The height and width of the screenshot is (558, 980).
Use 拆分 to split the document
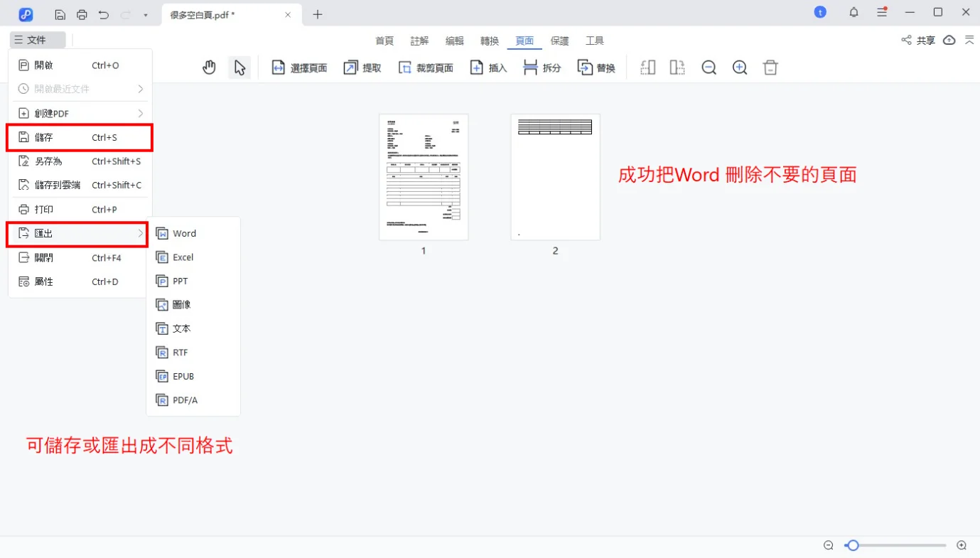pyautogui.click(x=541, y=67)
